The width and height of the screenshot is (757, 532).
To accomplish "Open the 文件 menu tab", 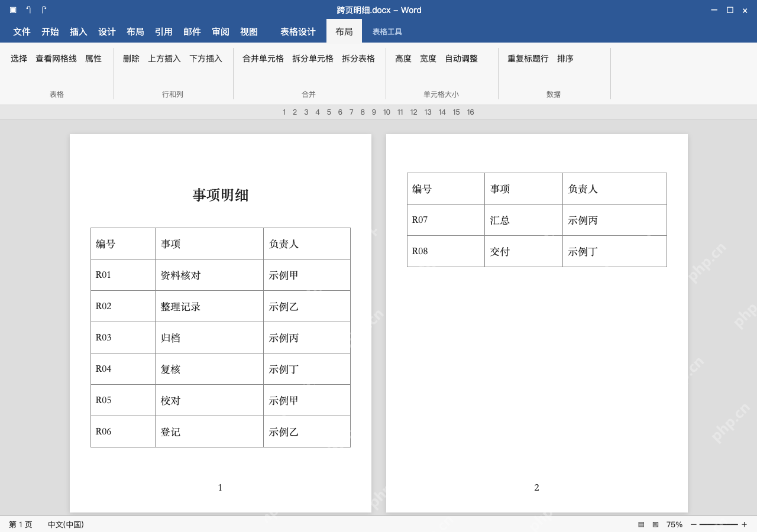I will 22,32.
